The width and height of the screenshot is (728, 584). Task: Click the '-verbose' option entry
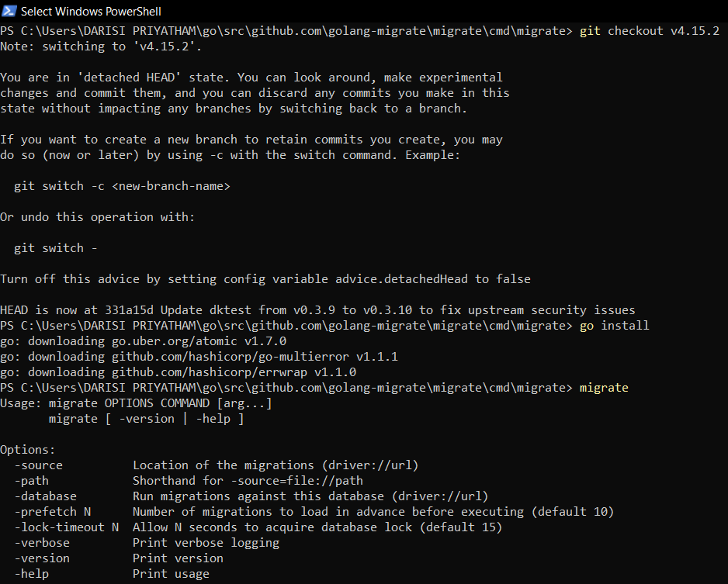pos(42,543)
